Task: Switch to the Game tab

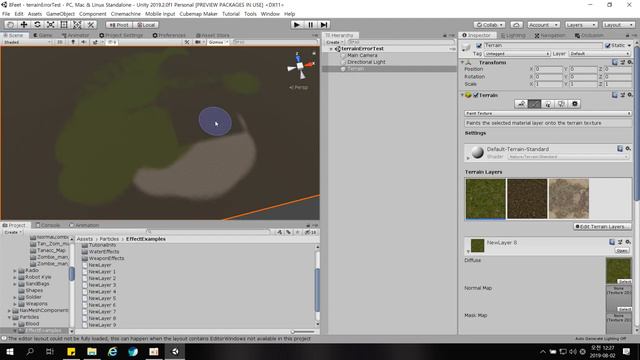Action: click(x=43, y=36)
